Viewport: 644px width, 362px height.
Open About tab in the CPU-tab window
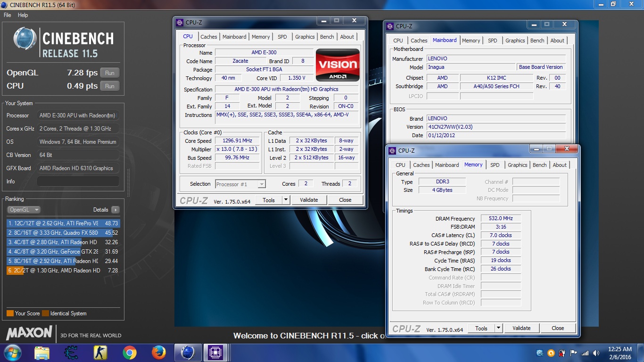pyautogui.click(x=347, y=37)
